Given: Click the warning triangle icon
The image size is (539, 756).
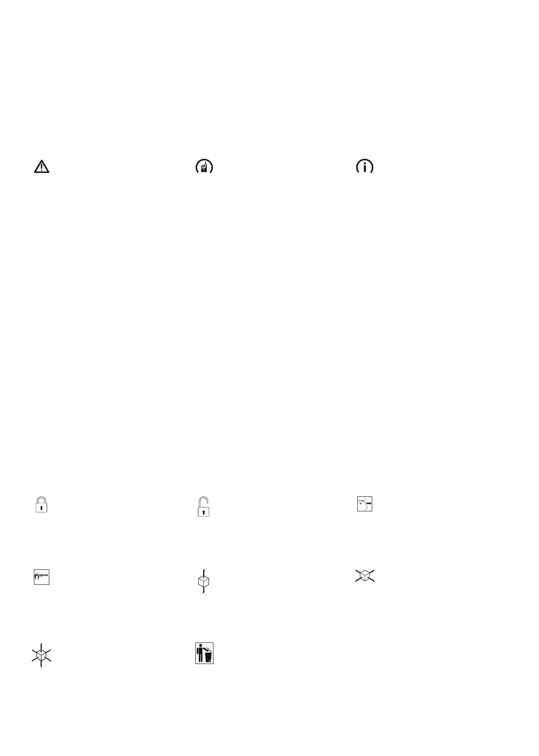Looking at the screenshot, I should 42,166.
